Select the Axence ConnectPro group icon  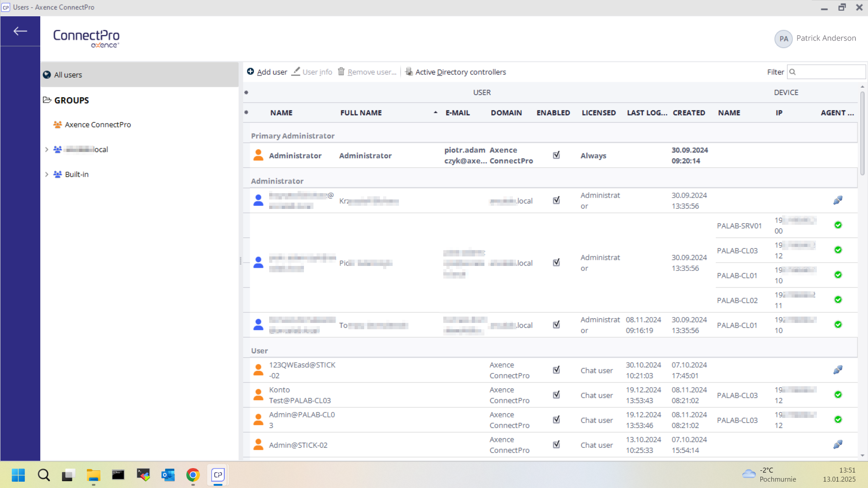57,124
